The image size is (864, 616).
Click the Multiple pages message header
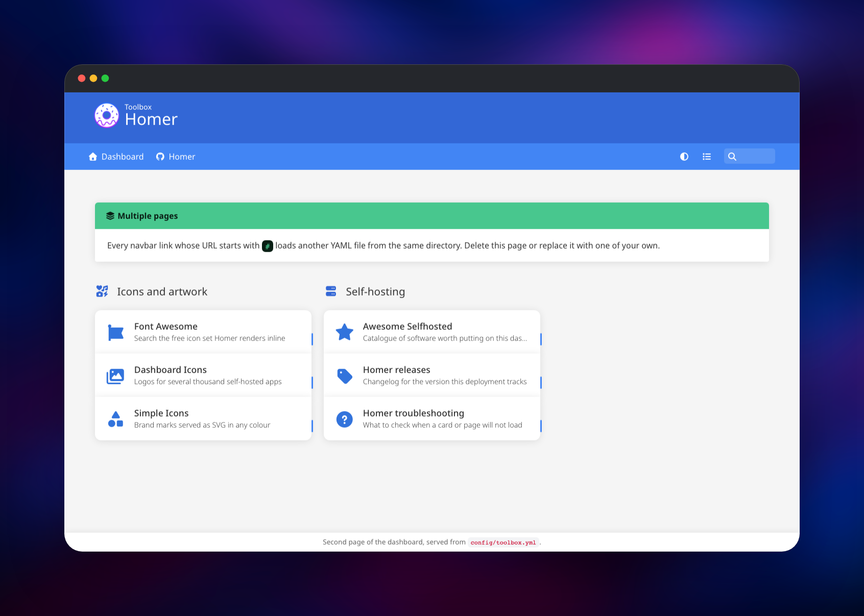(x=432, y=216)
